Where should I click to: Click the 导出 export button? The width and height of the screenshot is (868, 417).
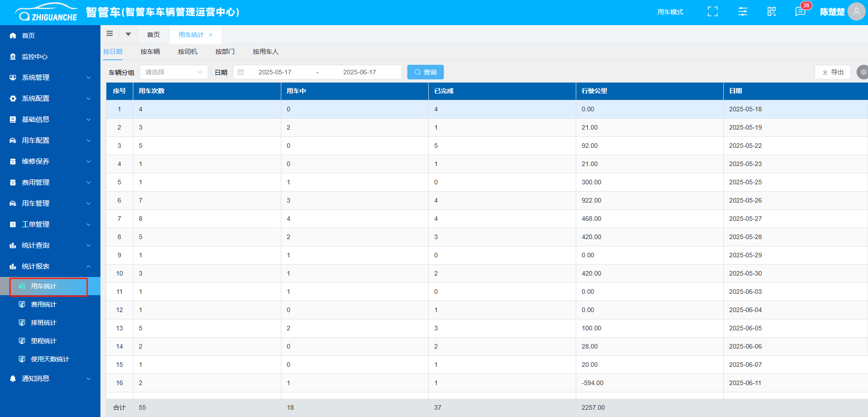click(832, 72)
